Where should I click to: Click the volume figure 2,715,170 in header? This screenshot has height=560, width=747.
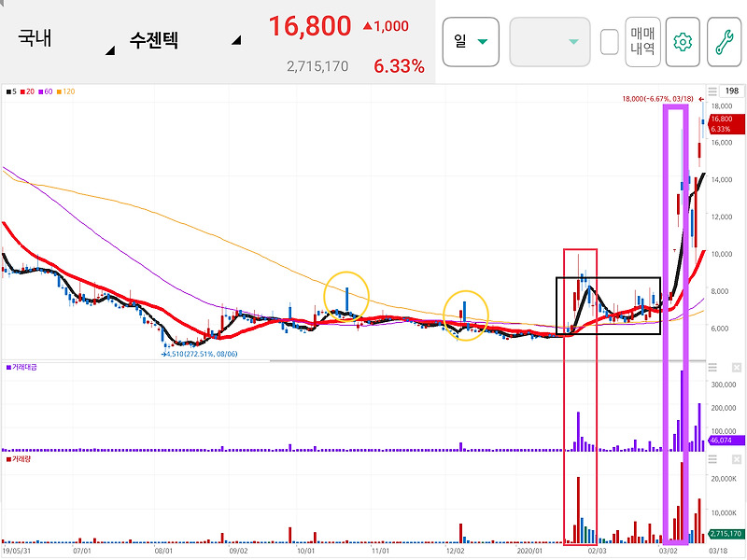(x=317, y=66)
